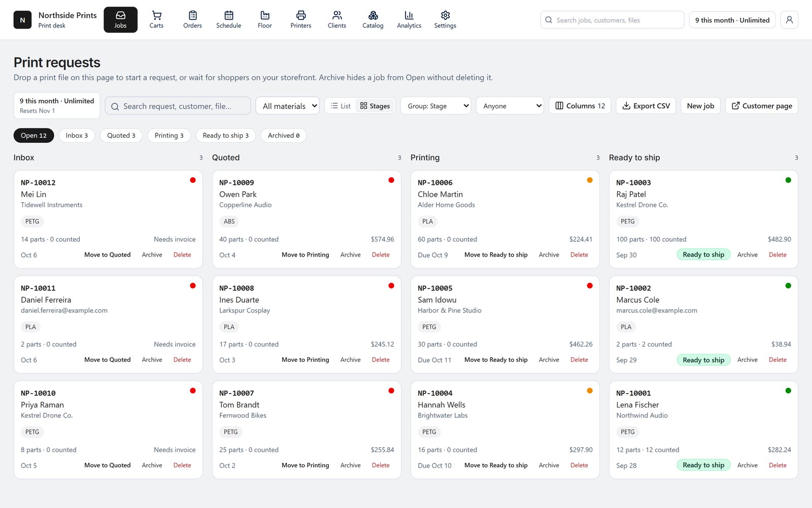Focus the global search jobs field

coord(612,20)
